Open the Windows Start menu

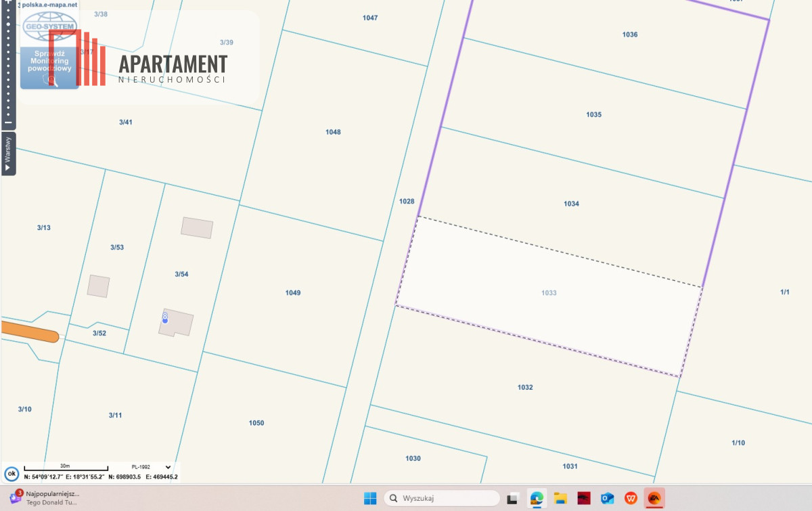click(x=370, y=499)
